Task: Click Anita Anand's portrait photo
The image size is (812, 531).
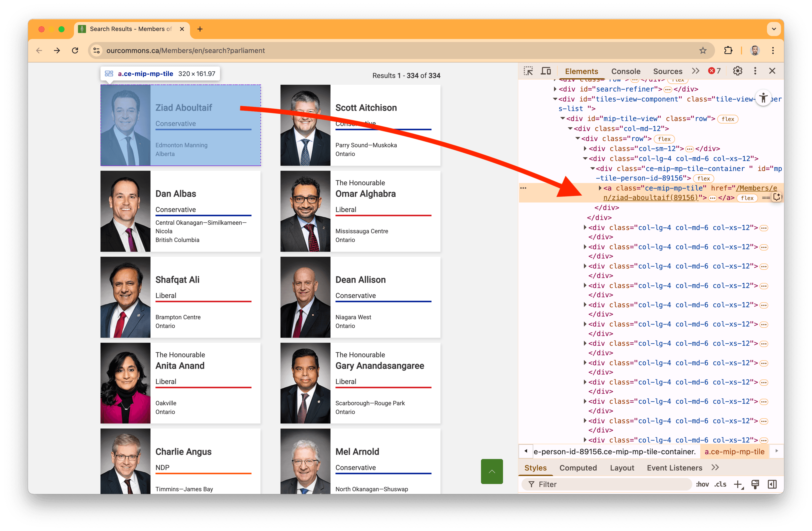Action: click(125, 383)
